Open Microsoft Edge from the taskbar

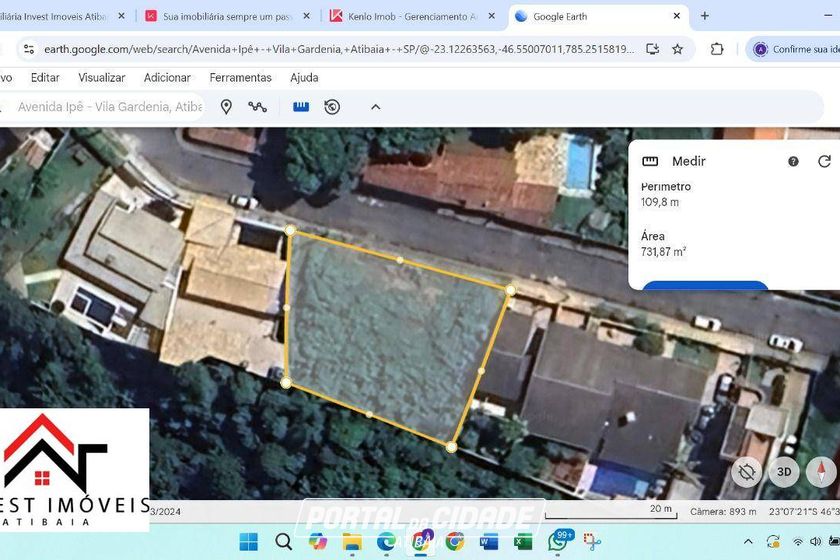point(386,542)
